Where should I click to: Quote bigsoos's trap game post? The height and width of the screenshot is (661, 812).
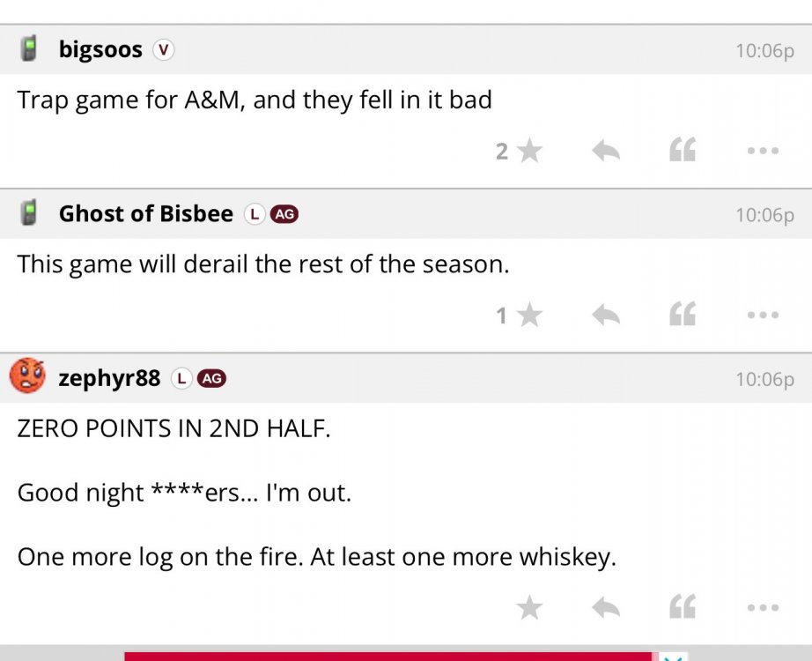(x=683, y=152)
